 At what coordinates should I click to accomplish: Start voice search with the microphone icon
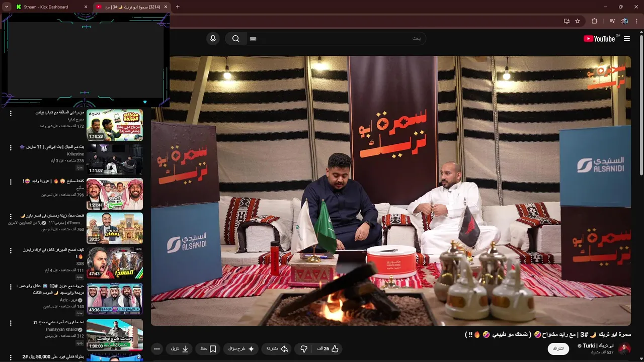(x=213, y=39)
